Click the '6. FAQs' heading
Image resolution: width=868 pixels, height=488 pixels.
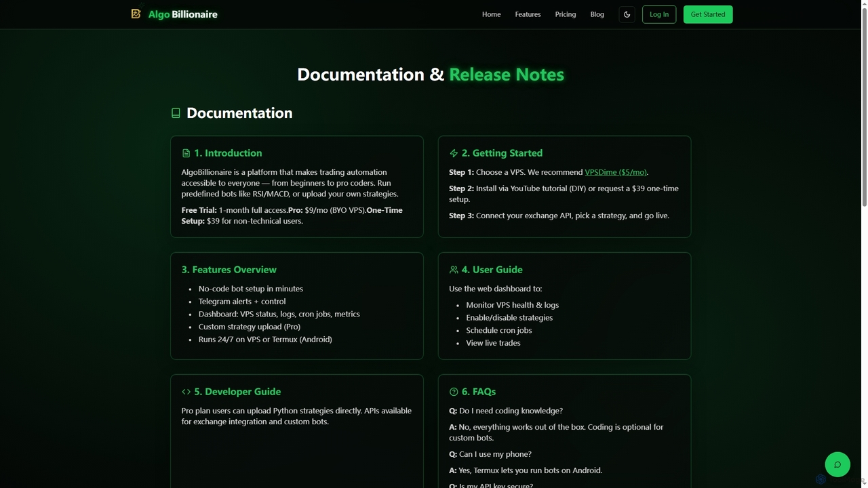click(x=479, y=392)
